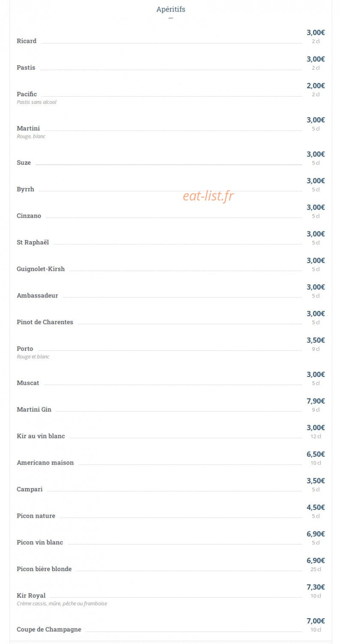Click the Pastis item name

pos(26,68)
